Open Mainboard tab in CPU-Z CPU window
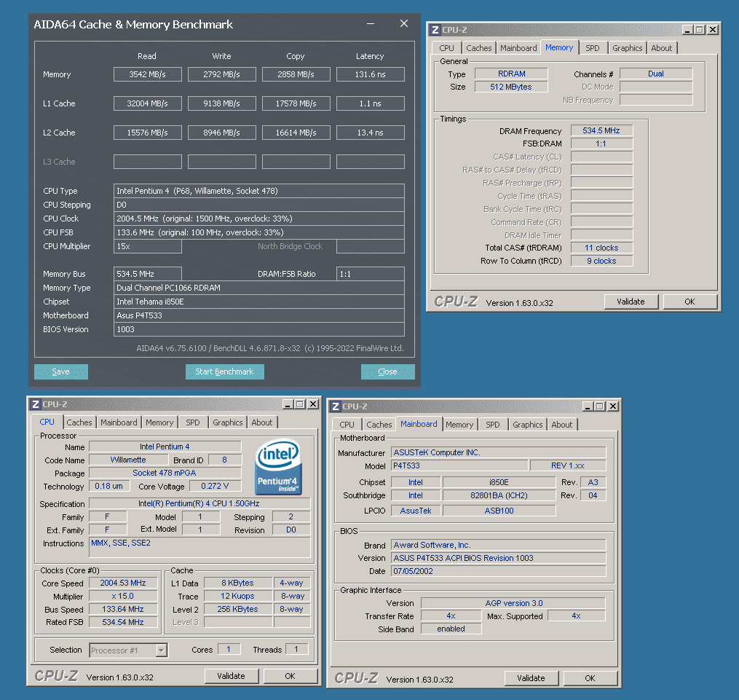739x700 pixels. (119, 422)
